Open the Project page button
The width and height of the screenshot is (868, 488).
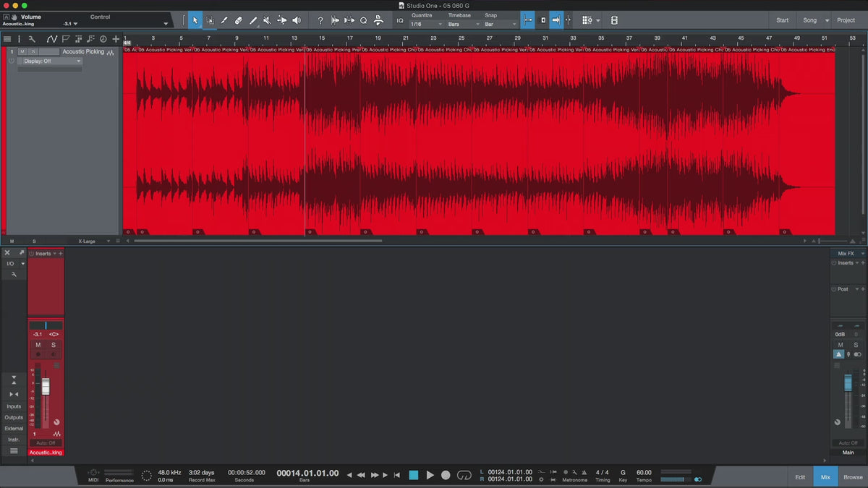click(x=846, y=20)
